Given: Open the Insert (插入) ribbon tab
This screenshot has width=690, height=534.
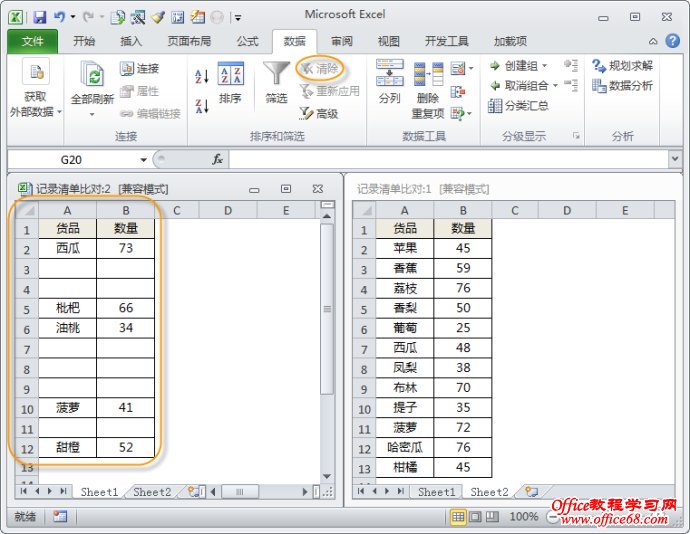Looking at the screenshot, I should click(131, 41).
